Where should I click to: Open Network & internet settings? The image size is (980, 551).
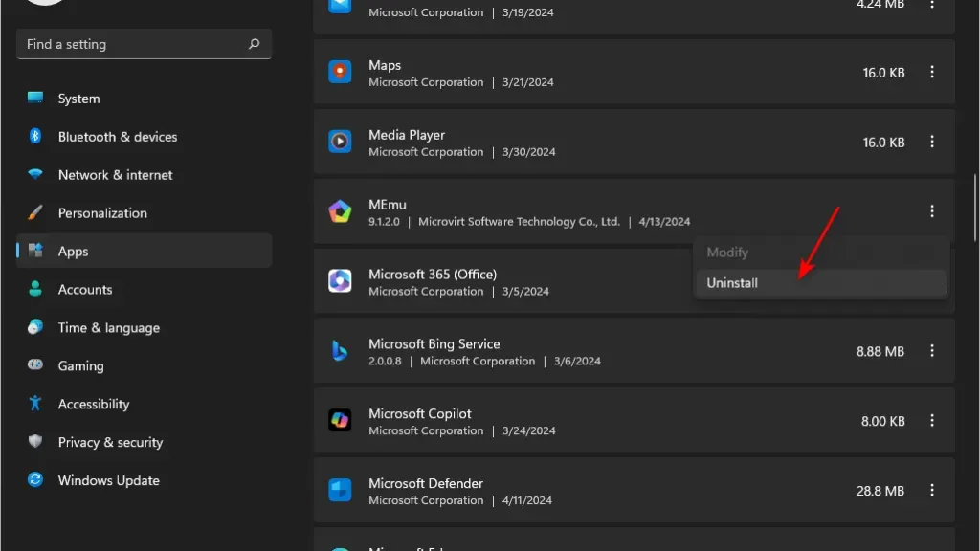(144, 174)
